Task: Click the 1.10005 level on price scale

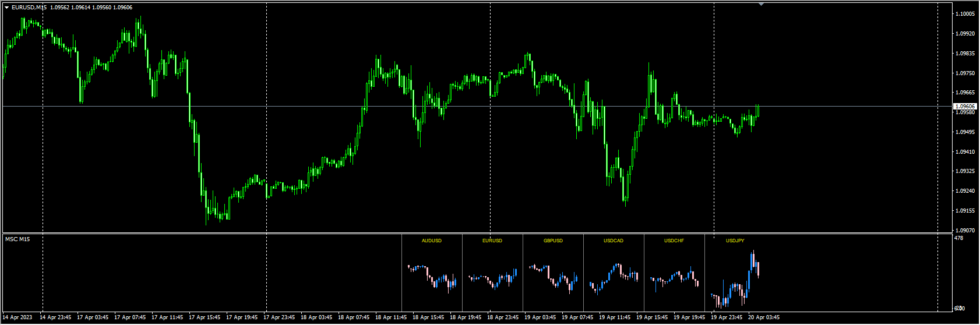Action: pyautogui.click(x=965, y=14)
